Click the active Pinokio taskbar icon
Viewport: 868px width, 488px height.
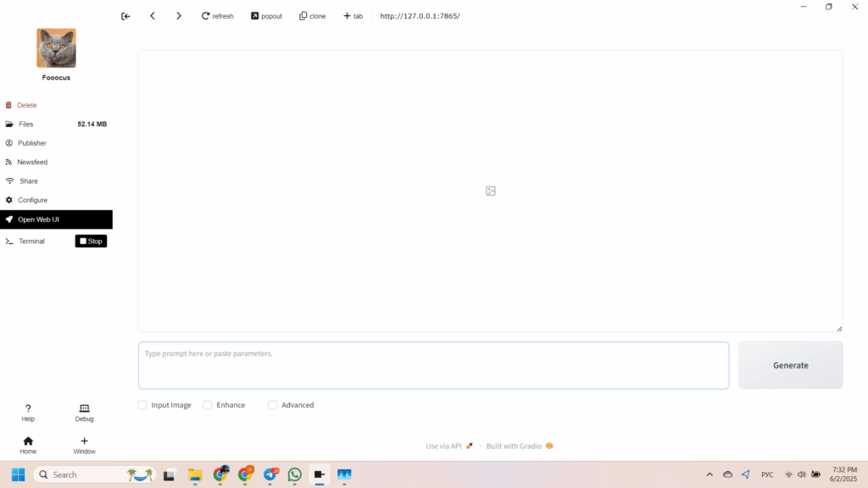[x=320, y=474]
